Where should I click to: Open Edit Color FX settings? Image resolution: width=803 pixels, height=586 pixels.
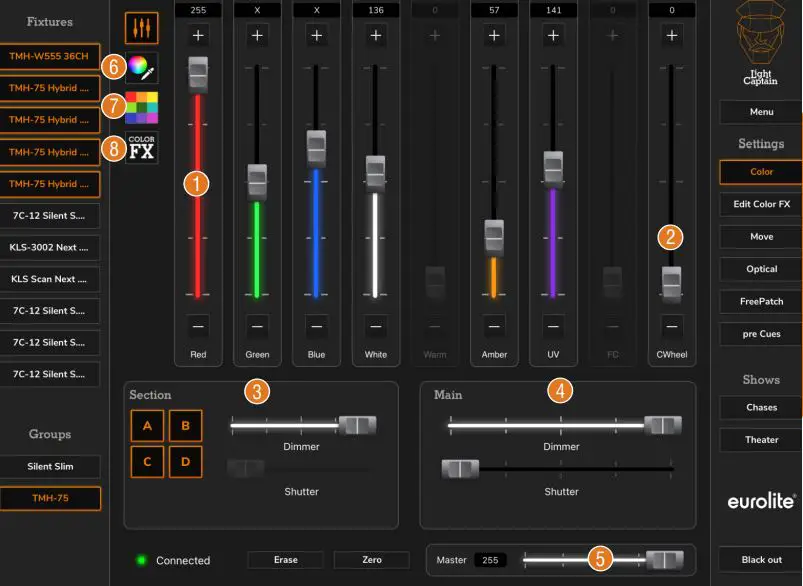coord(761,204)
